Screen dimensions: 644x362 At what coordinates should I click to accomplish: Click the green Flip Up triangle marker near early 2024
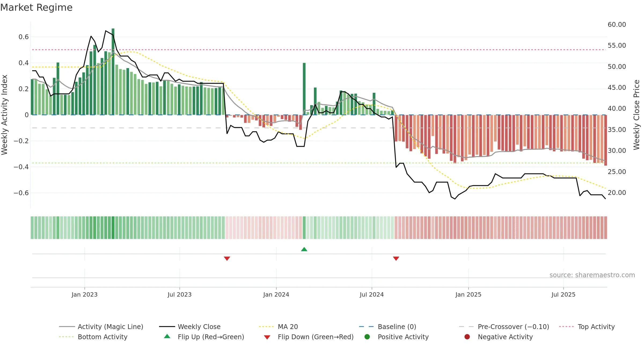(304, 249)
